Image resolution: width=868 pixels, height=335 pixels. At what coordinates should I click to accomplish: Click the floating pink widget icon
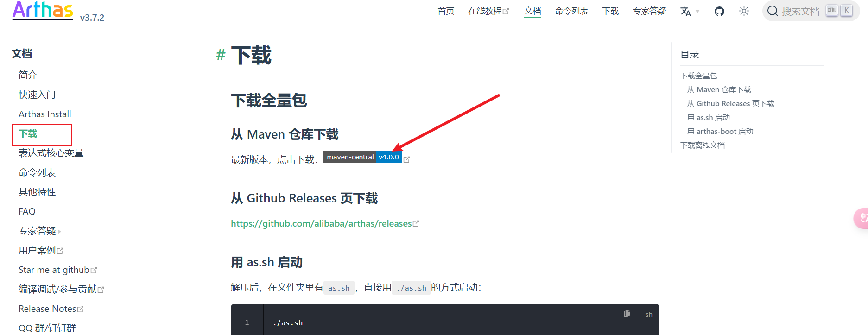(862, 218)
